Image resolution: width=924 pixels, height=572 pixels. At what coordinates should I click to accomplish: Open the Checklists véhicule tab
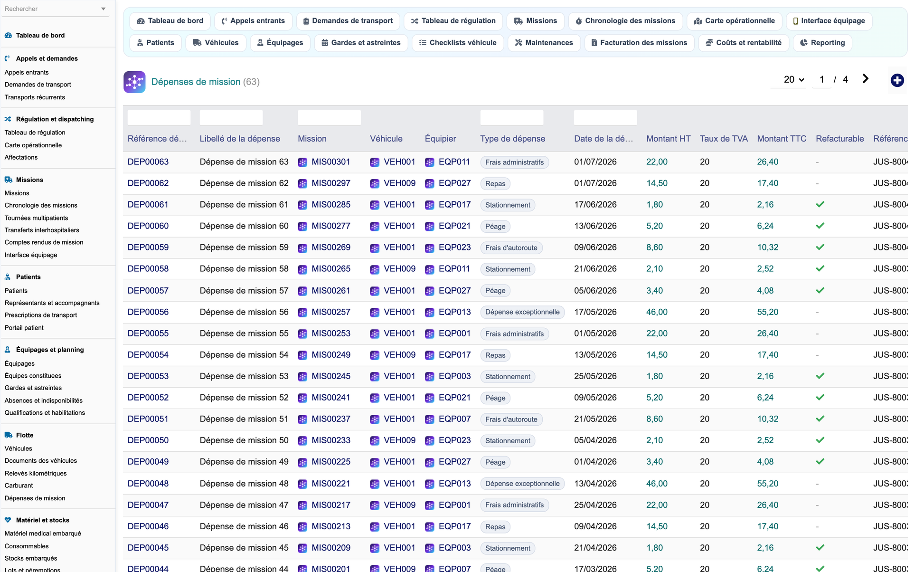click(x=457, y=43)
